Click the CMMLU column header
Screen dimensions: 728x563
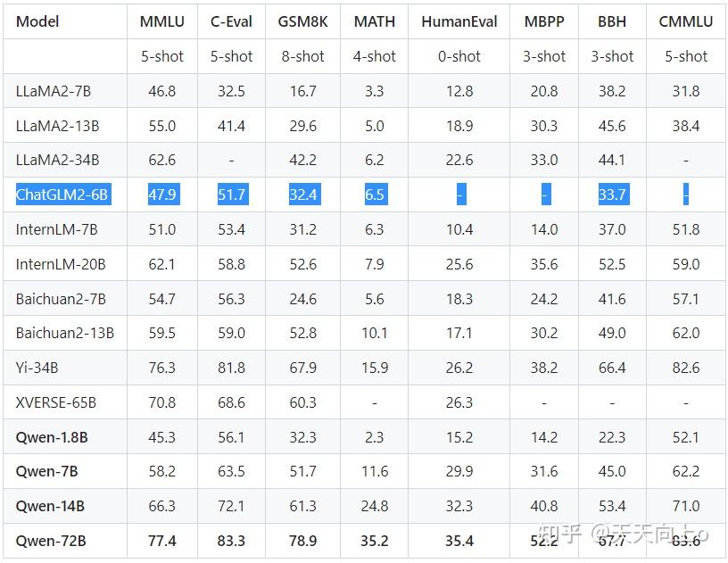click(x=686, y=21)
